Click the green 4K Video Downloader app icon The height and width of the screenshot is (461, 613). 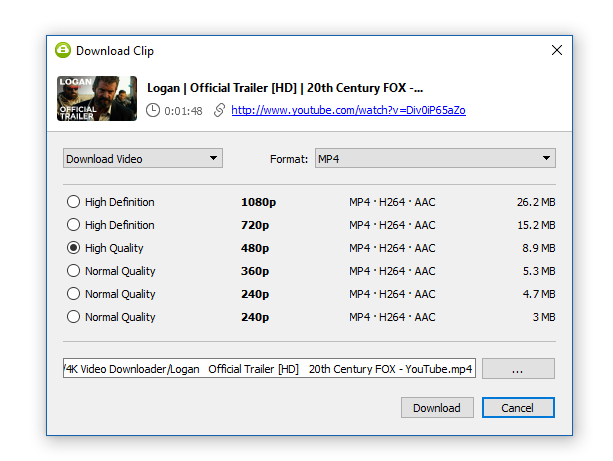pos(63,50)
